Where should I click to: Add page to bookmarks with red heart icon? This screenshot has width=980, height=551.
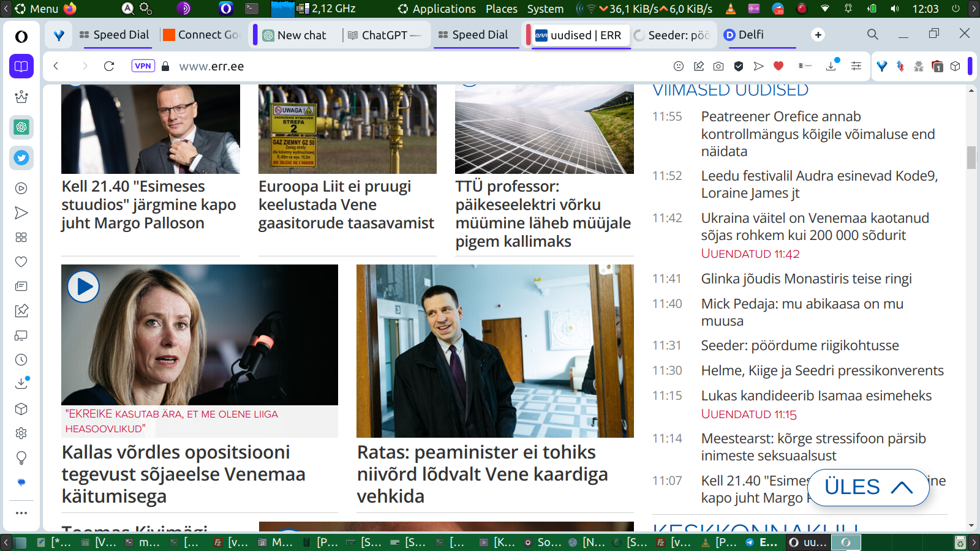(778, 66)
